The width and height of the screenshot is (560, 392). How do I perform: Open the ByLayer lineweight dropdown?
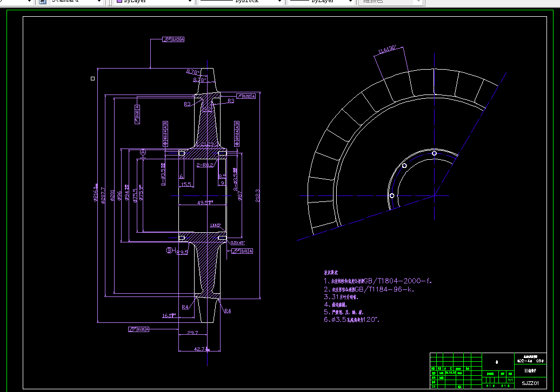321,2
